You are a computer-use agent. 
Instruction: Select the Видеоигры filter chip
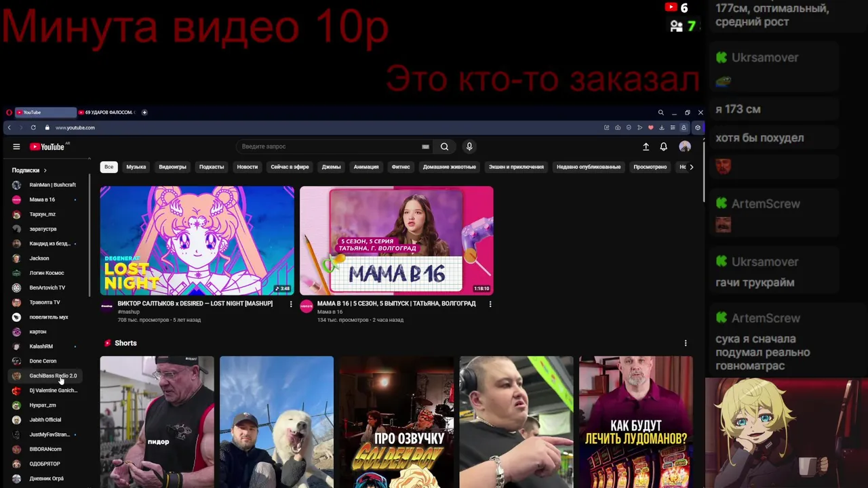tap(172, 167)
